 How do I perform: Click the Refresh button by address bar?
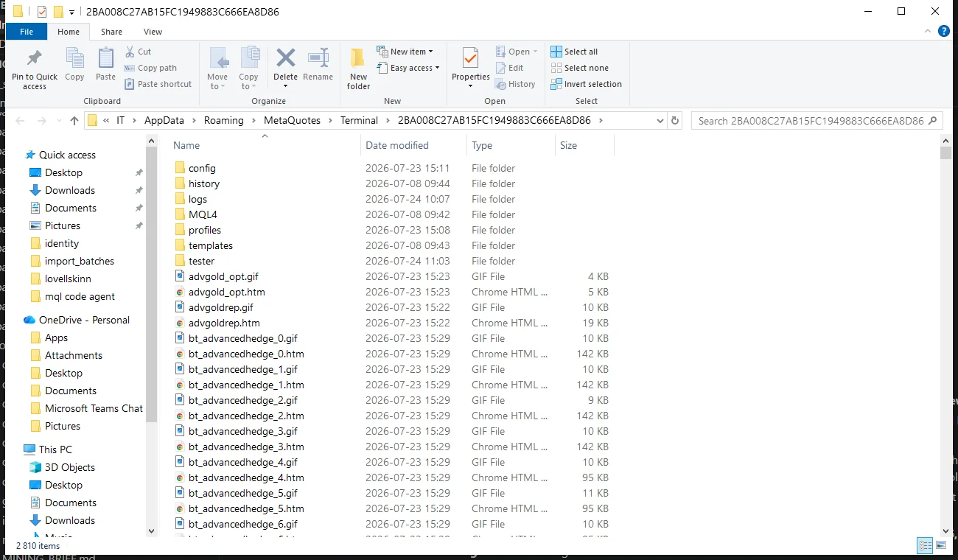[676, 121]
